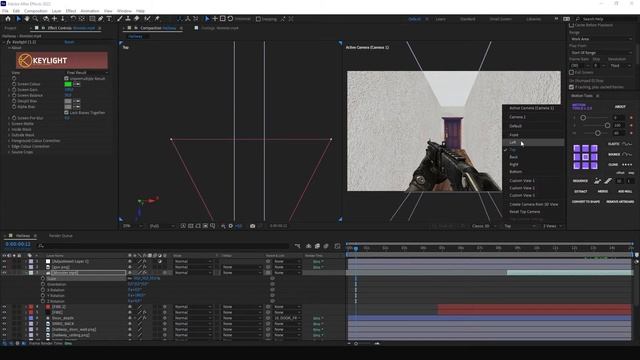Open the File menu
640x360 pixels.
[x=5, y=11]
